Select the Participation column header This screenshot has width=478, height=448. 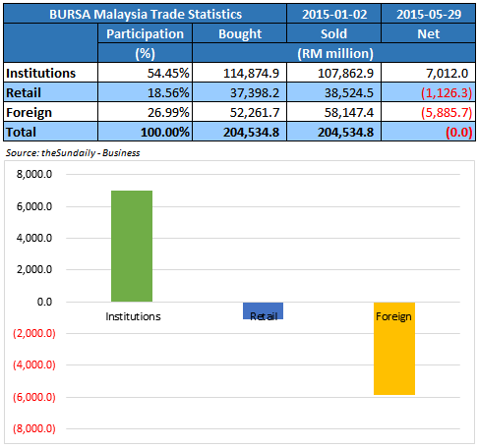145,33
